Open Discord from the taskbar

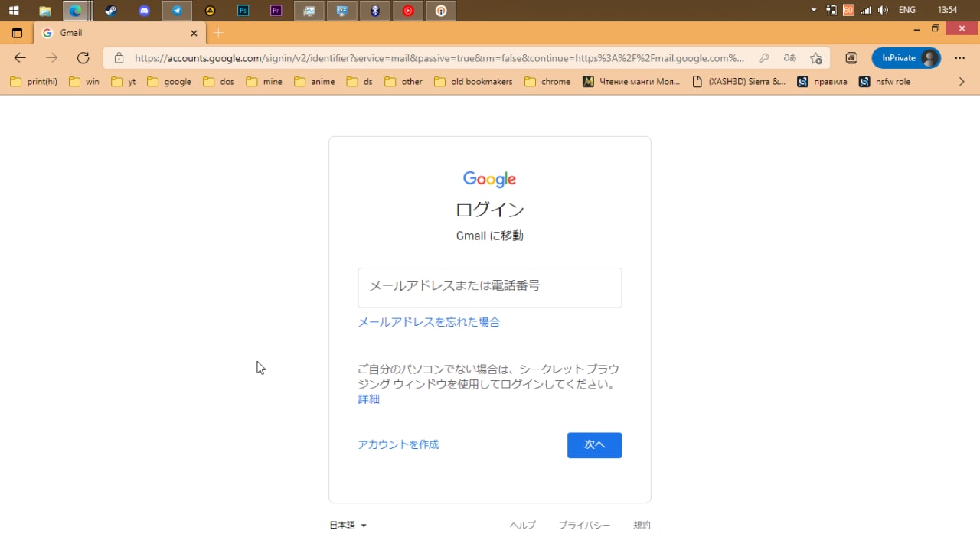coord(144,11)
